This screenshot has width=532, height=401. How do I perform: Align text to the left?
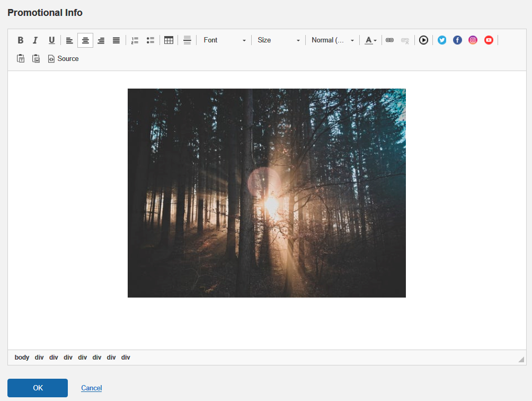coord(69,40)
